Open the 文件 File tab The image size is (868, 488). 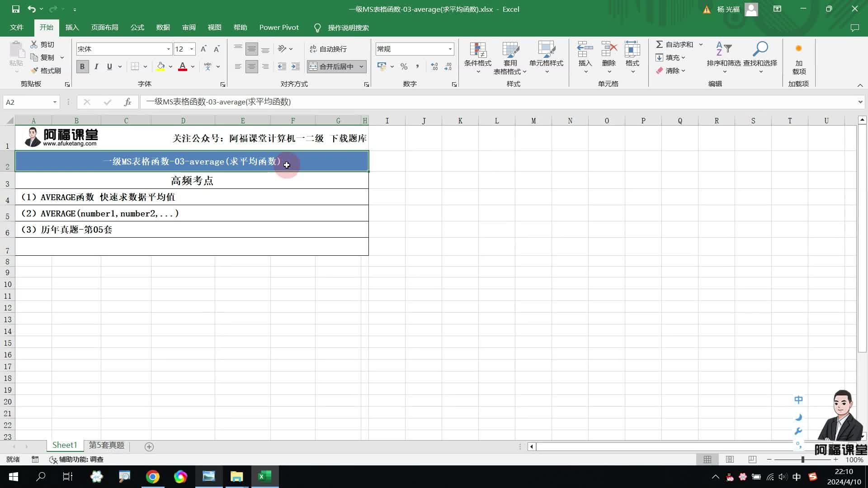pos(17,28)
